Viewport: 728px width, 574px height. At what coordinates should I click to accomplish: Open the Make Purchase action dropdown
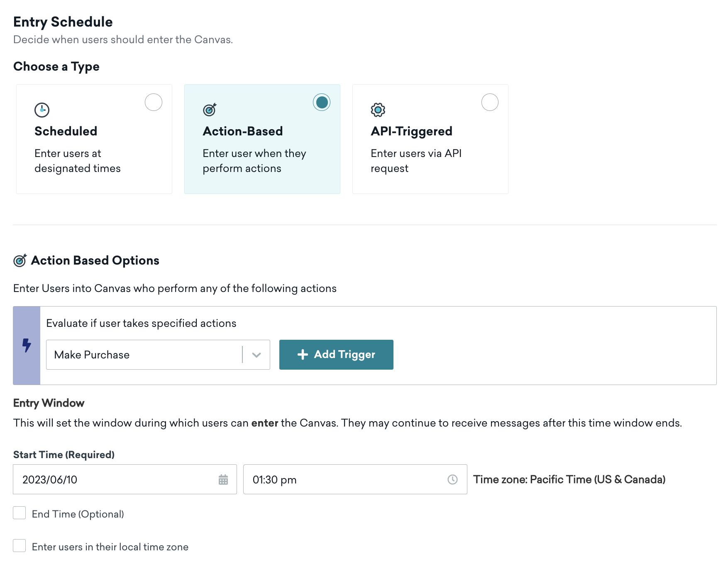[x=144, y=355]
